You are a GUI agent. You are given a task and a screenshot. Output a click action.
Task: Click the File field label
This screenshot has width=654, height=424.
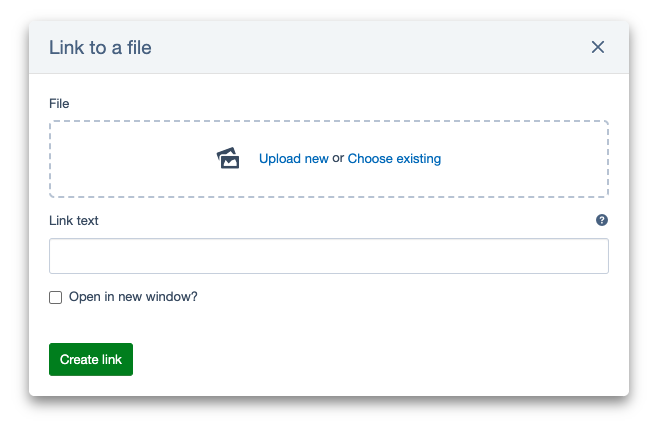(59, 103)
